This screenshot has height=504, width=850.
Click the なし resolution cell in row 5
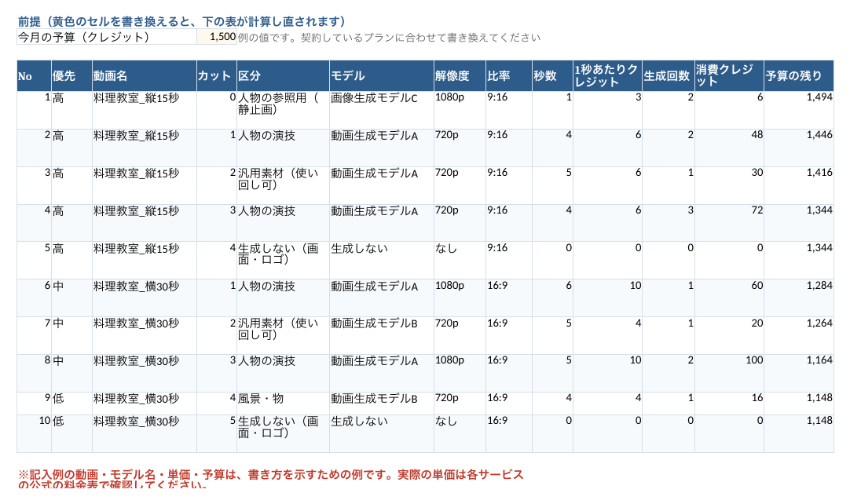[x=460, y=260]
